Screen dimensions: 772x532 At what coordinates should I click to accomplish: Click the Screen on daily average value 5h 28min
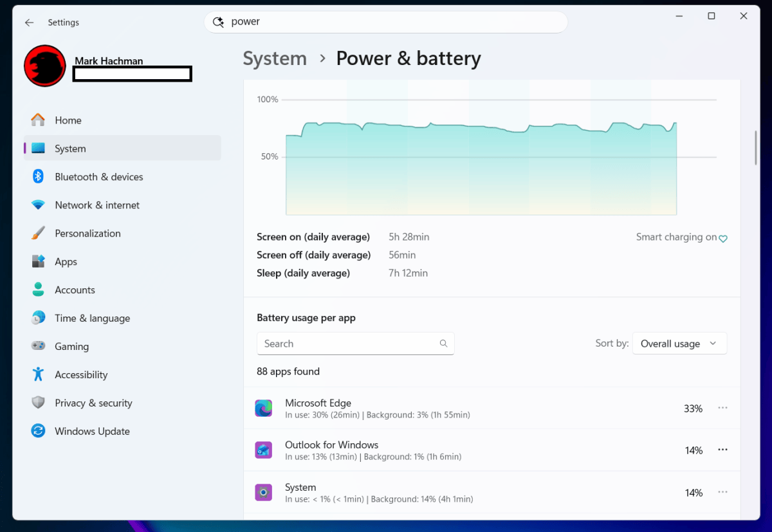click(x=409, y=237)
